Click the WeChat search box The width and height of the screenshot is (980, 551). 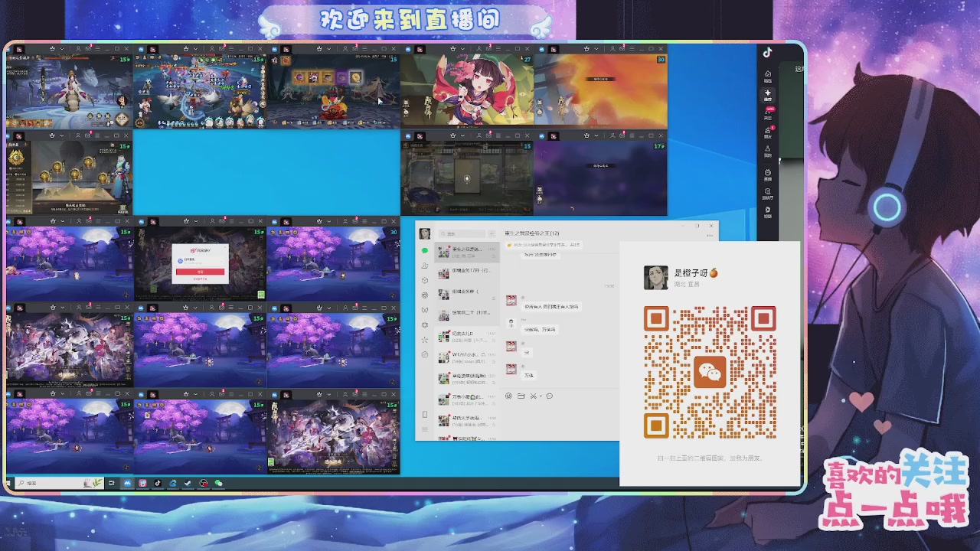click(x=462, y=233)
